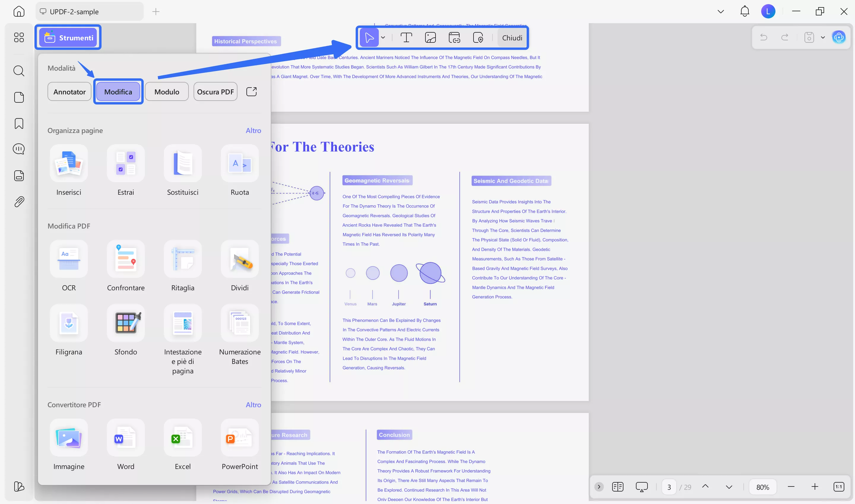The width and height of the screenshot is (855, 504).
Task: Click the page number field showing 3
Action: (x=669, y=486)
